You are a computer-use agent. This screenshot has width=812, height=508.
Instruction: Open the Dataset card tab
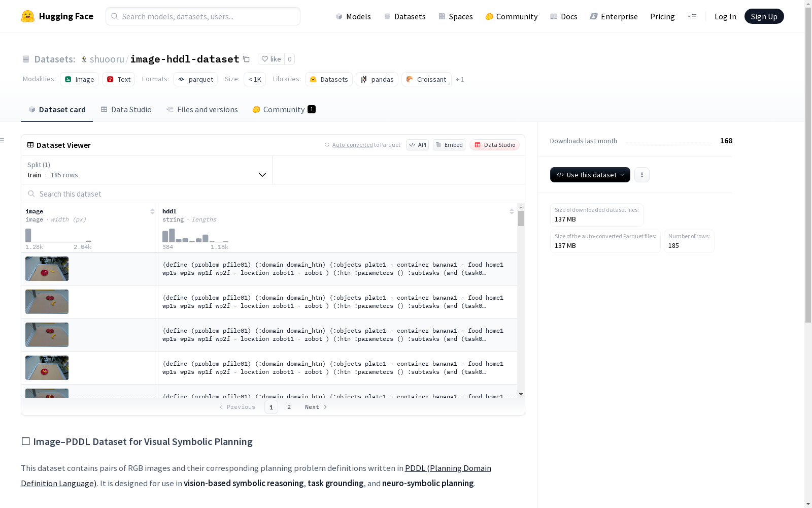coord(57,109)
